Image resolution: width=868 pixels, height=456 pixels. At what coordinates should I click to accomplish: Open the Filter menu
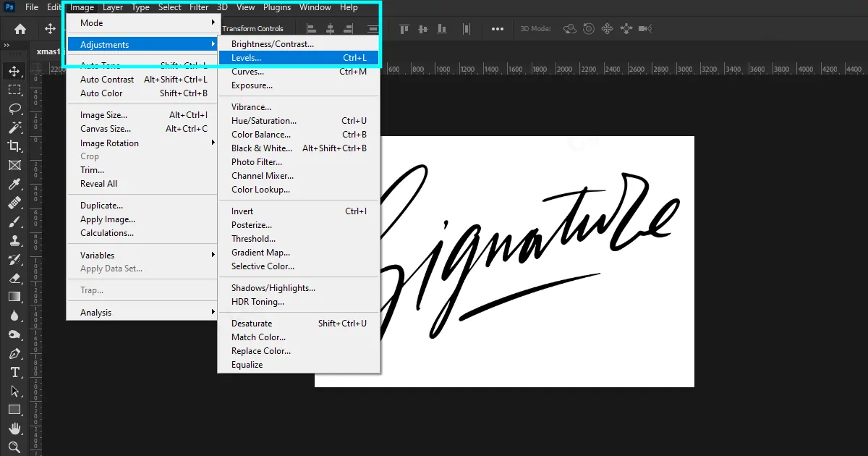click(x=199, y=7)
